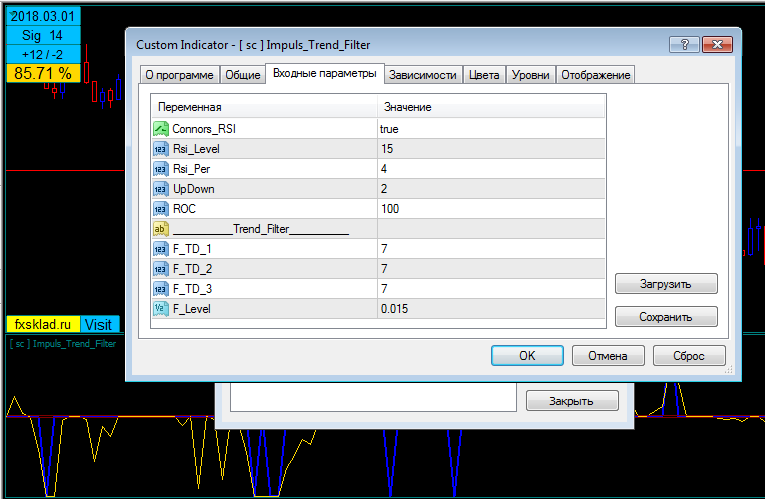Go to the Зависимости tab
The image size is (765, 499).
[x=423, y=75]
